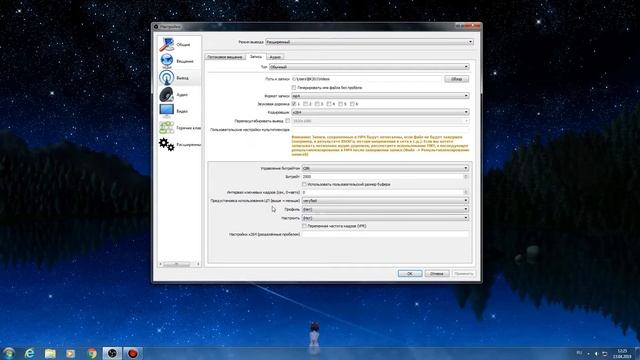
Task: Click the Отмена cancel button
Action: [437, 273]
